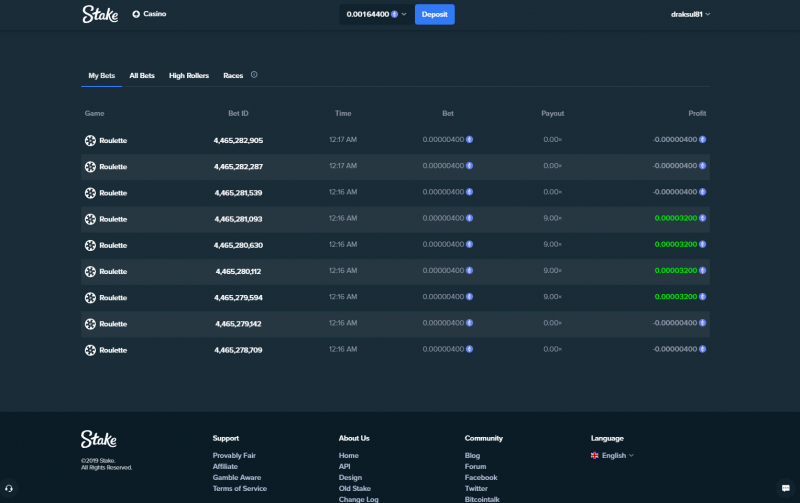
Task: Click the UK flag icon beside English
Action: coord(594,456)
